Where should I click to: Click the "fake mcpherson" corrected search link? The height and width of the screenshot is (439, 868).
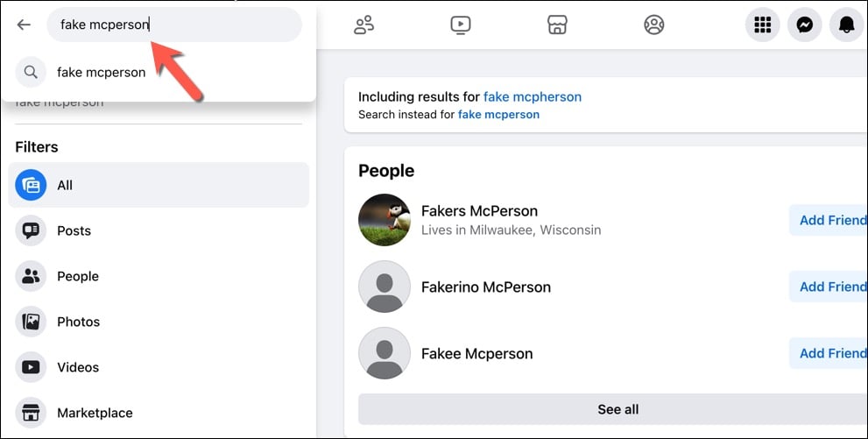coord(533,97)
